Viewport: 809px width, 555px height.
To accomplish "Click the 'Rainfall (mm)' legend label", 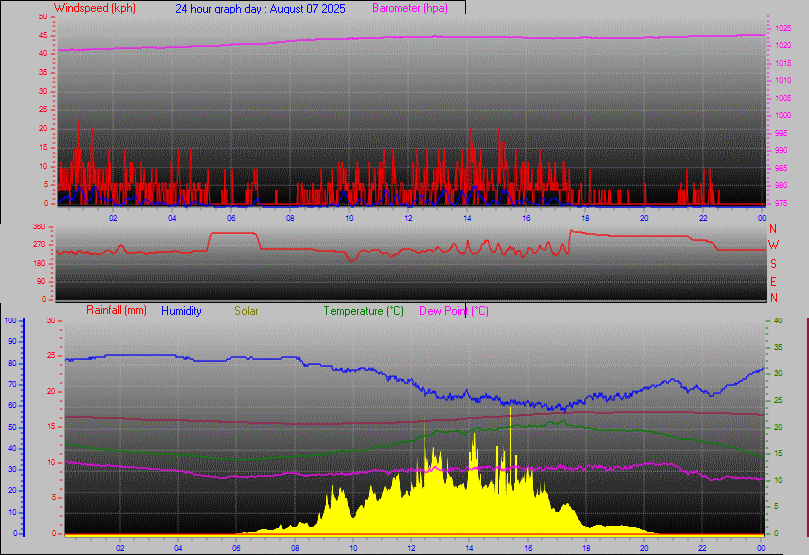I will pos(116,311).
